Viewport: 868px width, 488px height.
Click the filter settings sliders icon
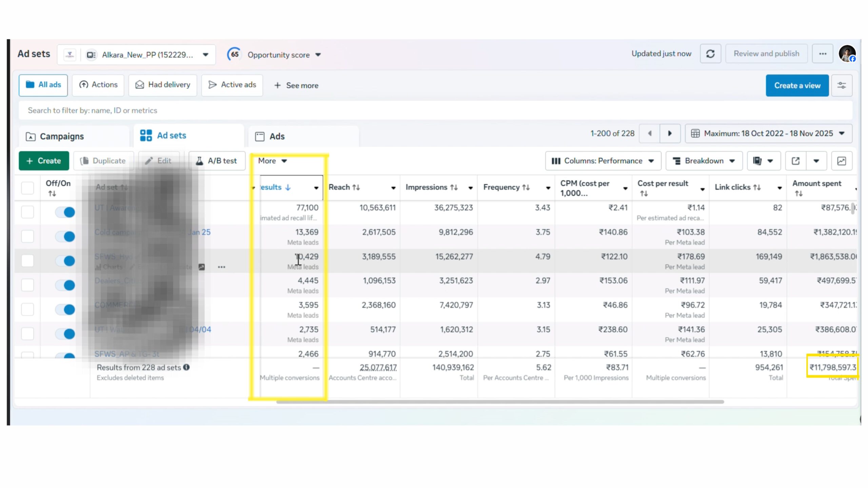(x=842, y=85)
